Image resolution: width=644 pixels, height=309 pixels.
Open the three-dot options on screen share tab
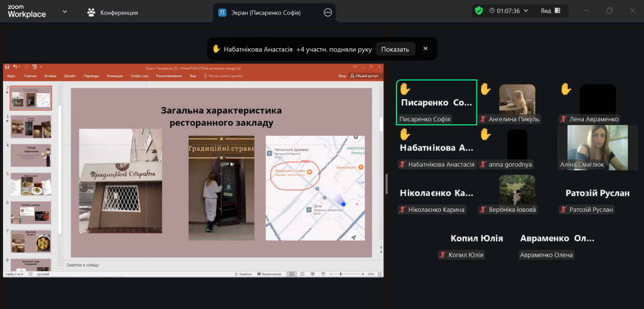coord(328,13)
